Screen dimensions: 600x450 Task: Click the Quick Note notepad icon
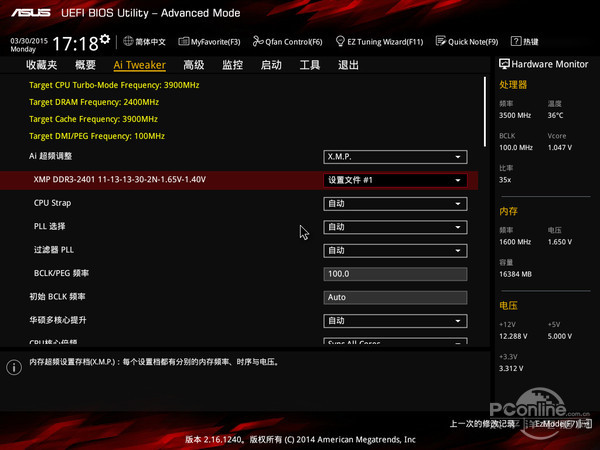click(x=441, y=41)
